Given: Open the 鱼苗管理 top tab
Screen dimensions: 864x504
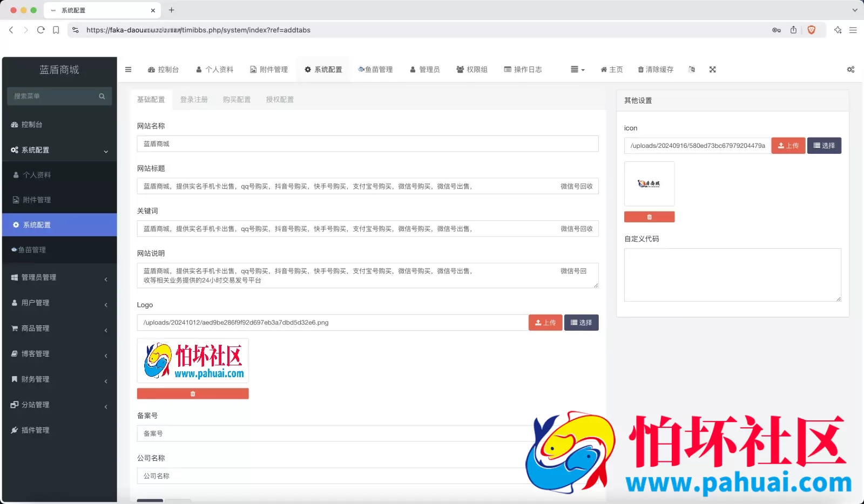Looking at the screenshot, I should click(x=375, y=70).
